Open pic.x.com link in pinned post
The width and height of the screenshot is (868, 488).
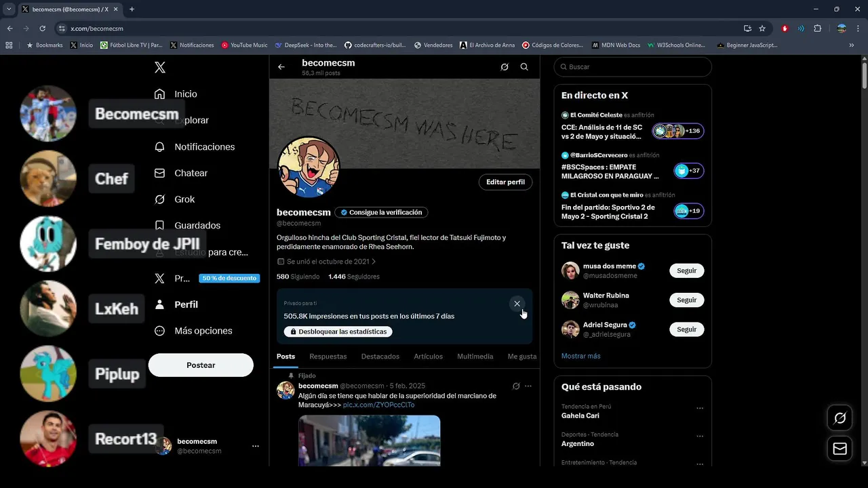pos(378,405)
